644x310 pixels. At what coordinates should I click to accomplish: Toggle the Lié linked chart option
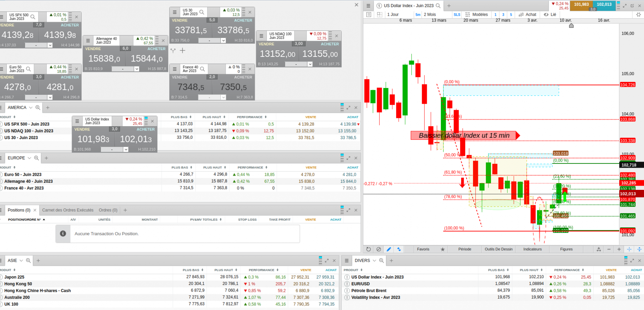pos(550,15)
